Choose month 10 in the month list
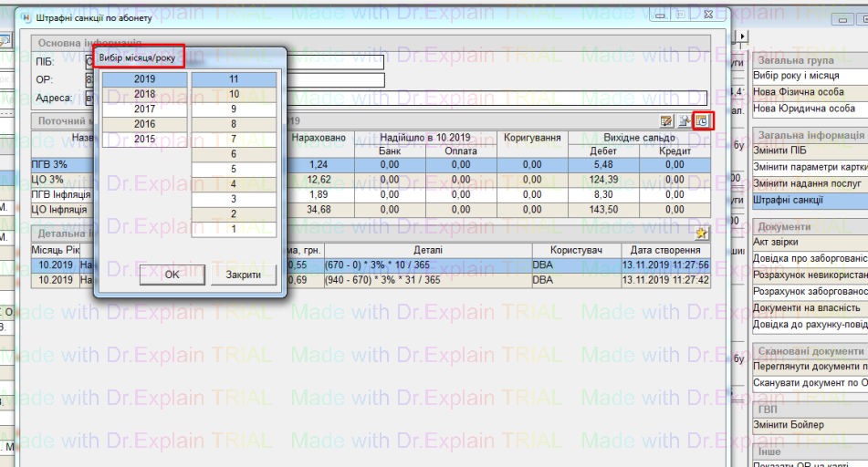The width and height of the screenshot is (868, 467). [x=234, y=95]
